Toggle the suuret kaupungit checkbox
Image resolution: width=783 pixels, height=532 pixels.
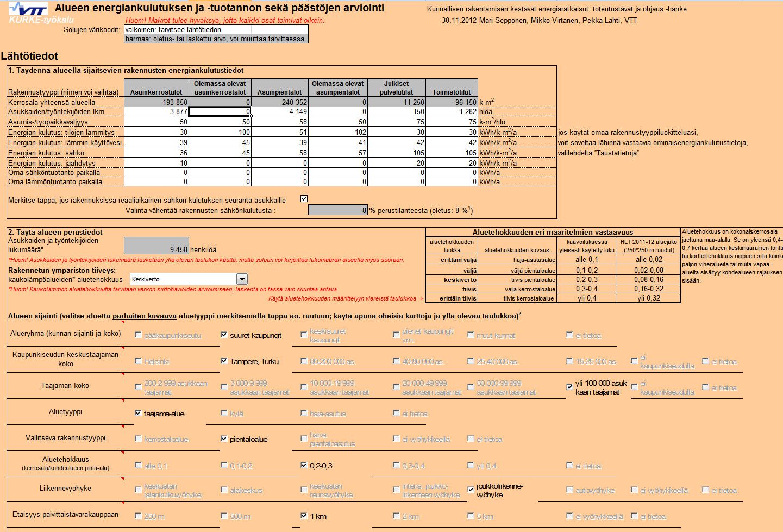(224, 335)
